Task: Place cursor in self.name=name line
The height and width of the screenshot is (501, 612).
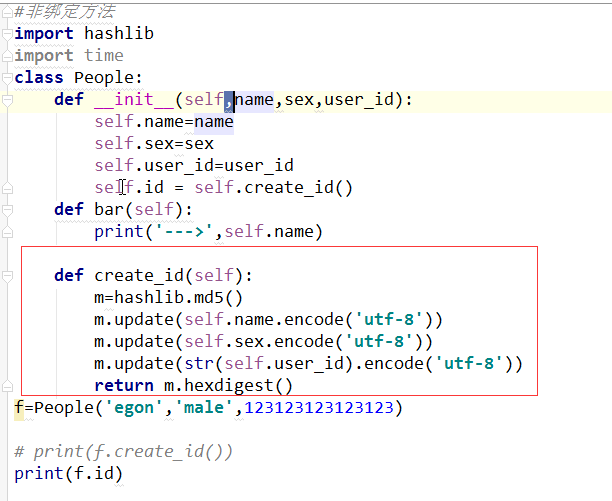Action: coord(164,122)
